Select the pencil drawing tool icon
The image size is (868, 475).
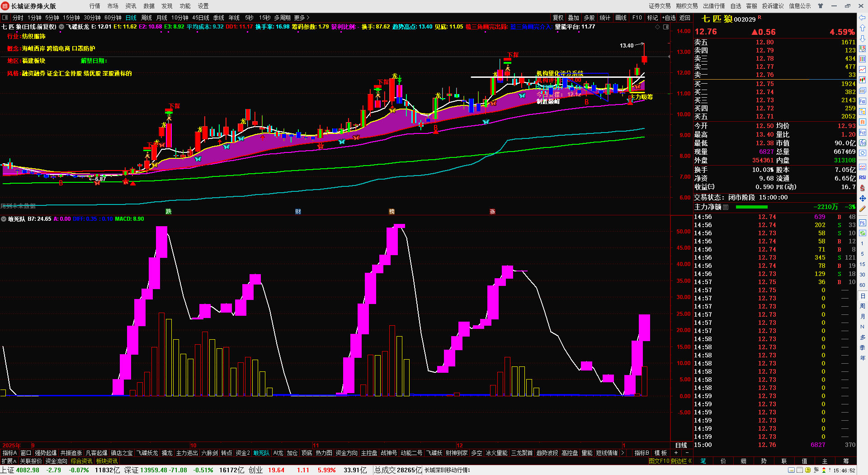(863, 209)
